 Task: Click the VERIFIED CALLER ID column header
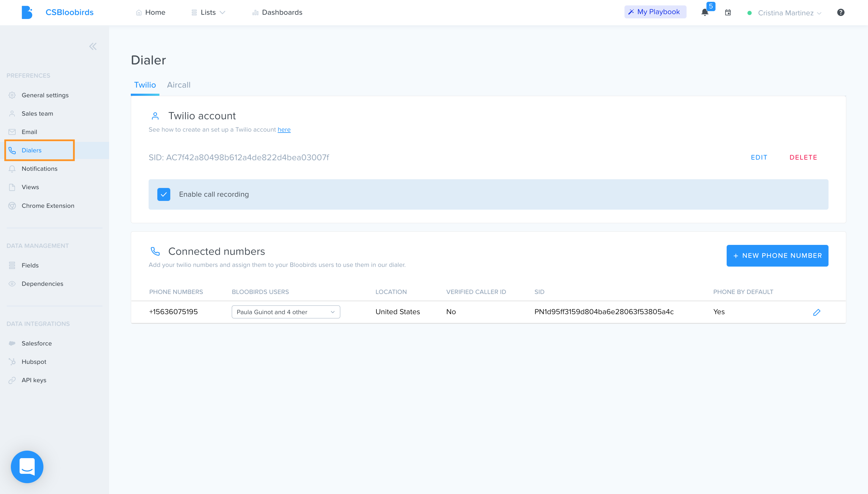476,292
